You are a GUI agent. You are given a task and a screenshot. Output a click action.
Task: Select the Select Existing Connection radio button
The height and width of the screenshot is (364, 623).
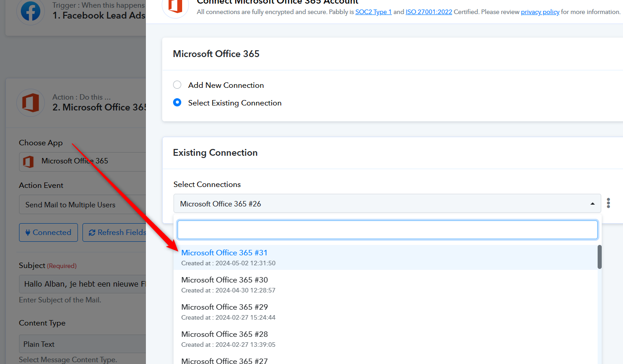(177, 103)
